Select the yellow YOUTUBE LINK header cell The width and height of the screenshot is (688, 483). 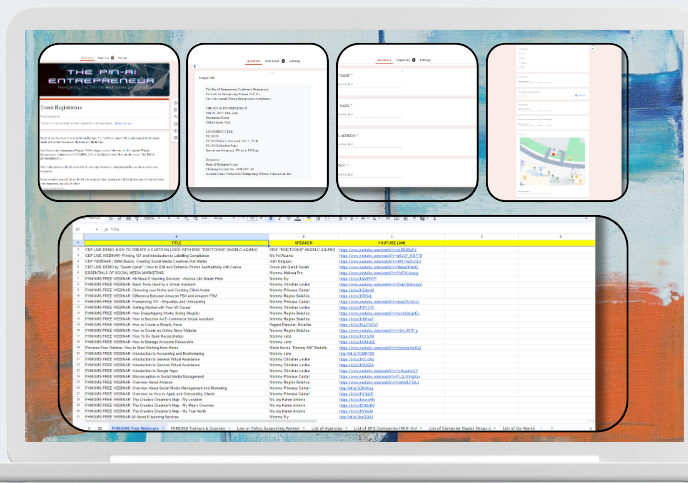tap(391, 243)
